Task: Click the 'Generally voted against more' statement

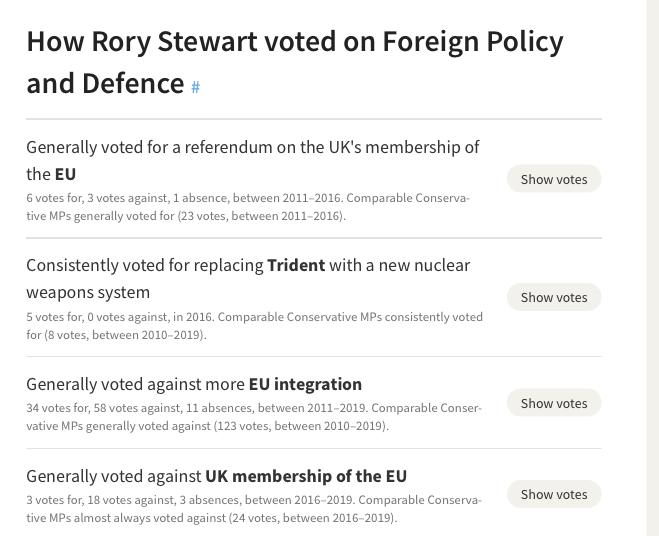Action: [194, 384]
